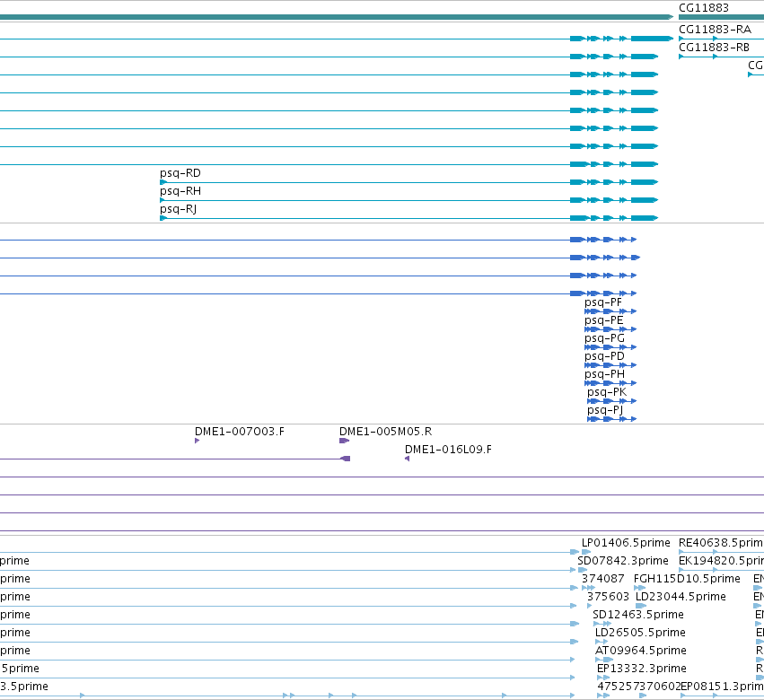Select the CG11883 gene label
The width and height of the screenshot is (764, 700).
click(x=704, y=8)
